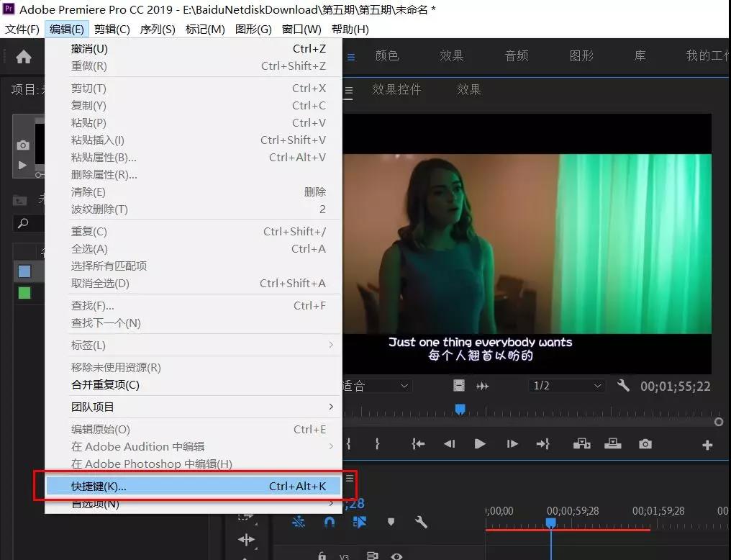Screen dimensions: 731x560
Task: Open 效果控件 panel tab
Action: tap(396, 89)
